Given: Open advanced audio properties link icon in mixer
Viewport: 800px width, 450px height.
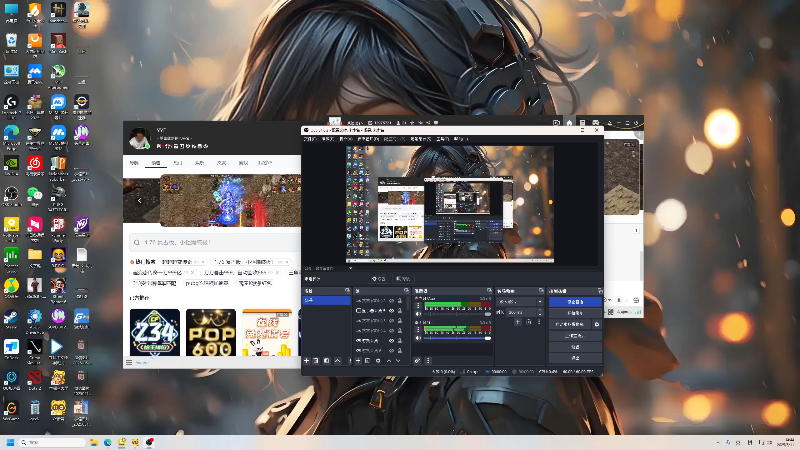Looking at the screenshot, I should pyautogui.click(x=417, y=361).
